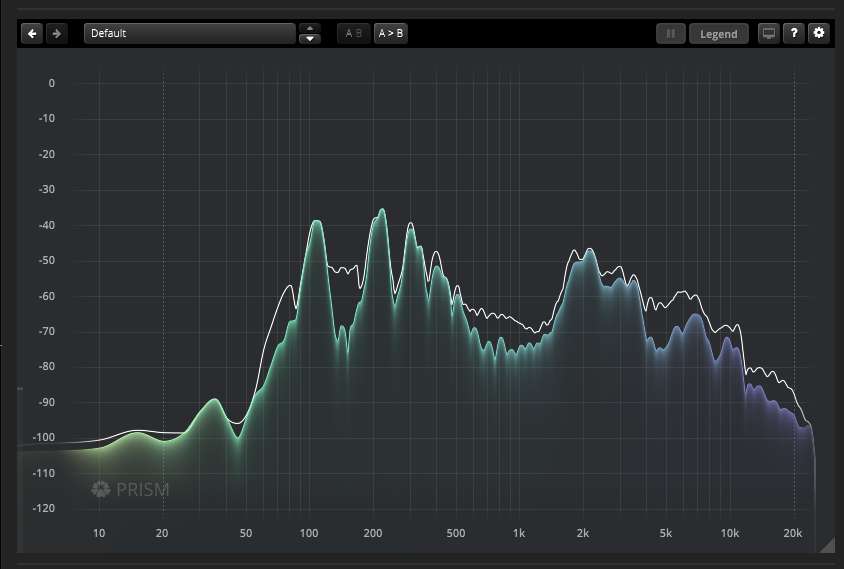Click the redo right arrow button

[56, 34]
